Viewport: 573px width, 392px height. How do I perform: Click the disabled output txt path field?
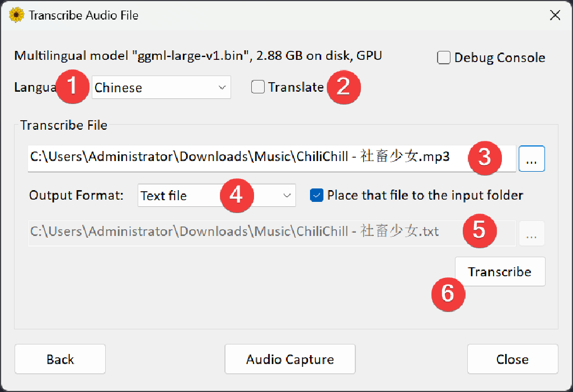click(241, 232)
